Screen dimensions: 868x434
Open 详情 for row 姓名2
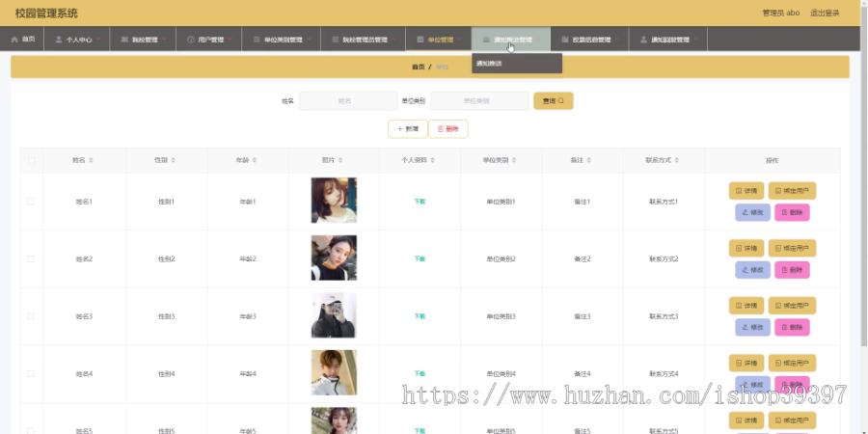(x=746, y=248)
